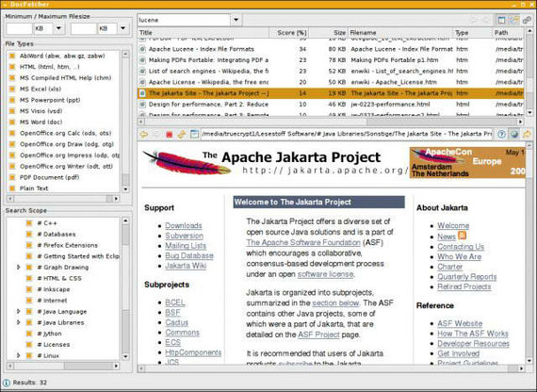Sort results by the Filename column header
The width and height of the screenshot is (537, 392).
click(400, 33)
